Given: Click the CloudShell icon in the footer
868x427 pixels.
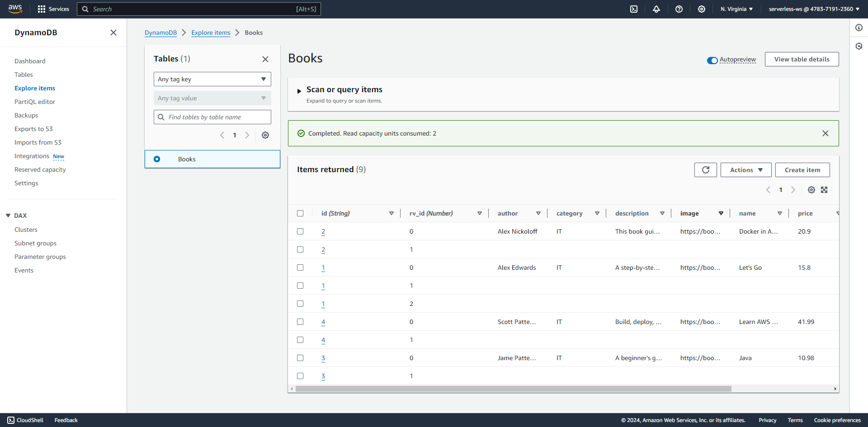Looking at the screenshot, I should pyautogui.click(x=11, y=420).
